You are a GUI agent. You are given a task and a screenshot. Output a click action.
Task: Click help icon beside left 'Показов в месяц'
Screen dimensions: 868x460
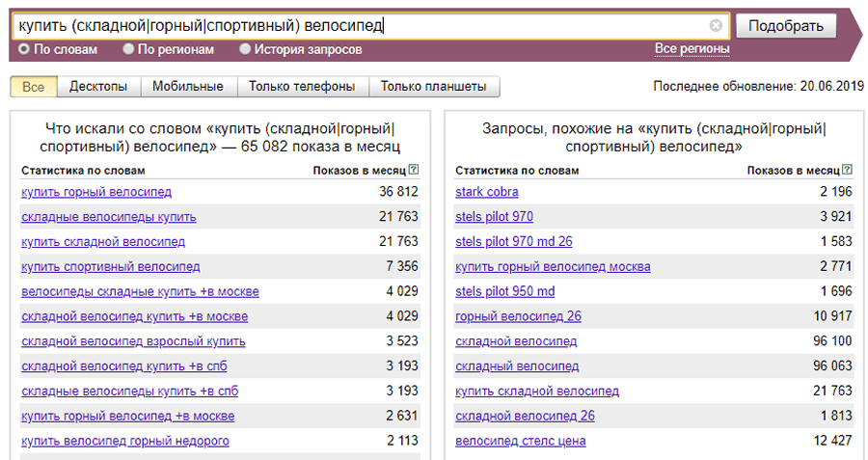point(413,170)
